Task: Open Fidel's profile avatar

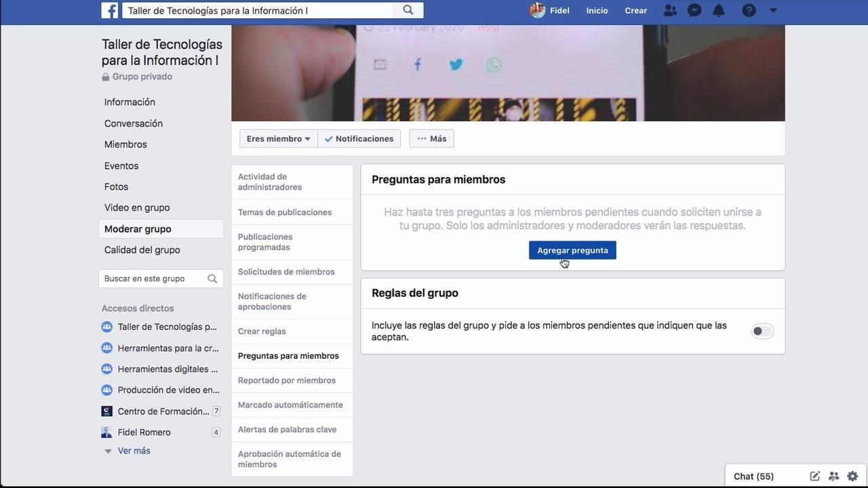Action: [538, 10]
